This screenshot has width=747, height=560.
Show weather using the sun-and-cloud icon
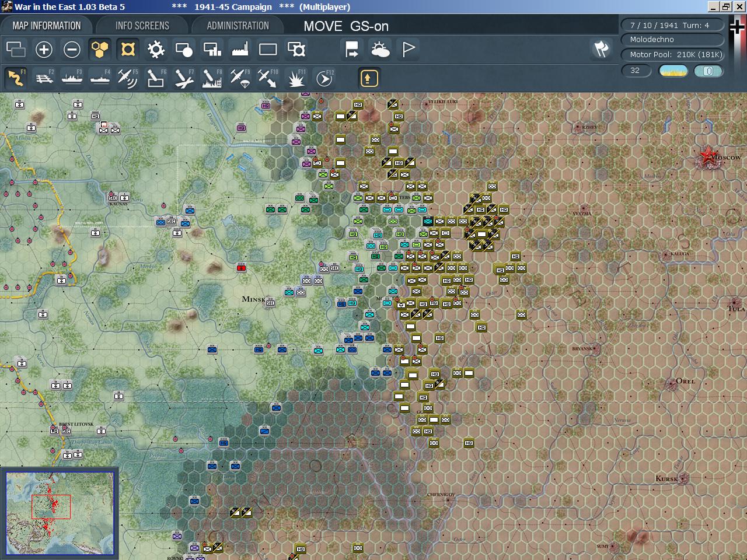point(381,50)
